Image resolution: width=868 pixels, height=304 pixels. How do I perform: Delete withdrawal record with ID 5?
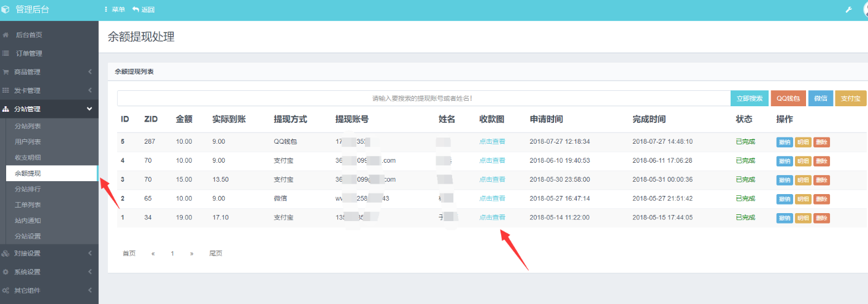coord(821,142)
